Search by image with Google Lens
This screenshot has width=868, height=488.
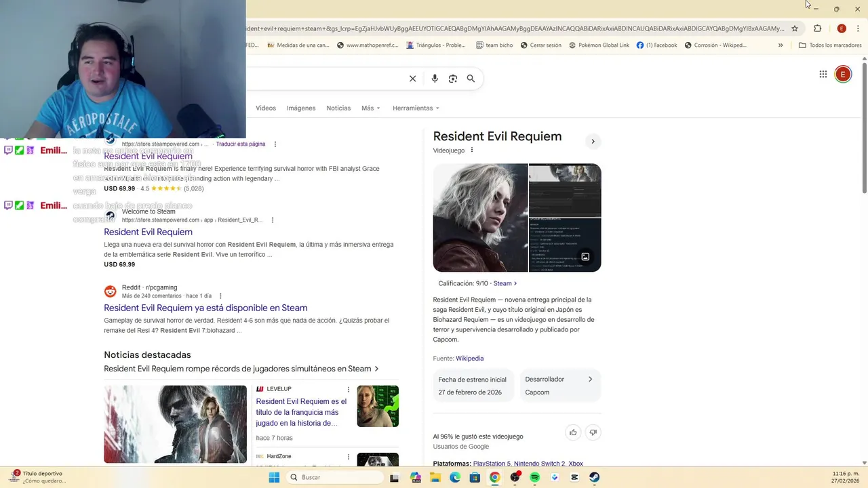pos(453,79)
